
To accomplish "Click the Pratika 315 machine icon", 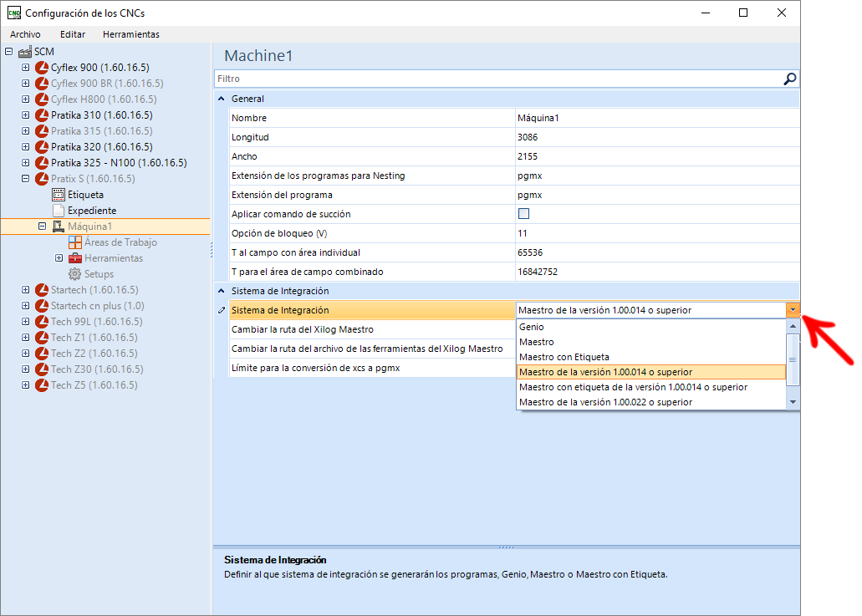I will pos(42,131).
